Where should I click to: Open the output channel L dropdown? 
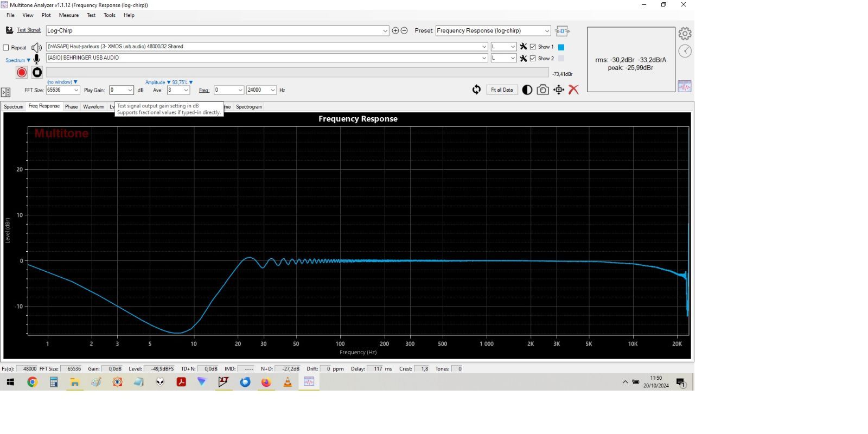point(513,47)
